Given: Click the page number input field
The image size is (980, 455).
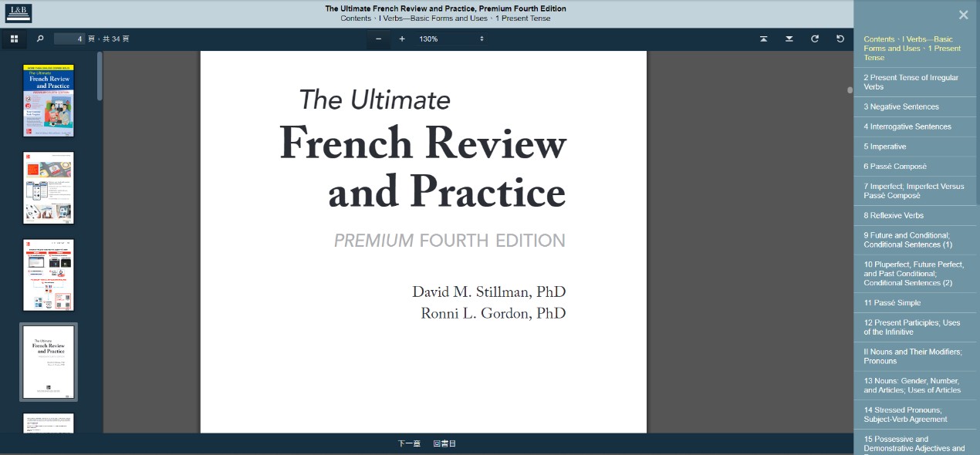Looking at the screenshot, I should 69,39.
